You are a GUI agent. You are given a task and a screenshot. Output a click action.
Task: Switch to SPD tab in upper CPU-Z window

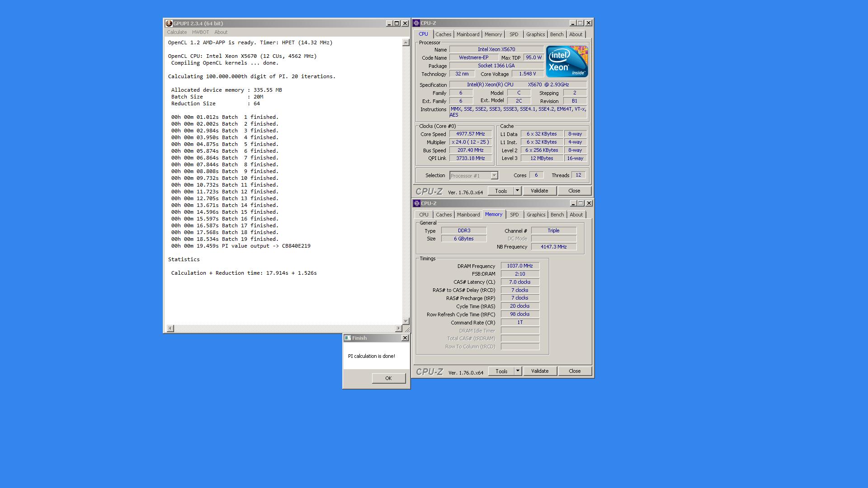[x=514, y=34]
